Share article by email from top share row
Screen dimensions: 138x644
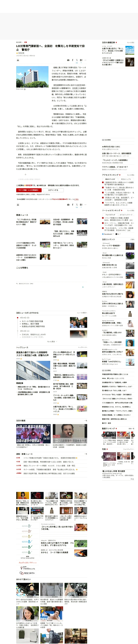[x=68, y=60]
